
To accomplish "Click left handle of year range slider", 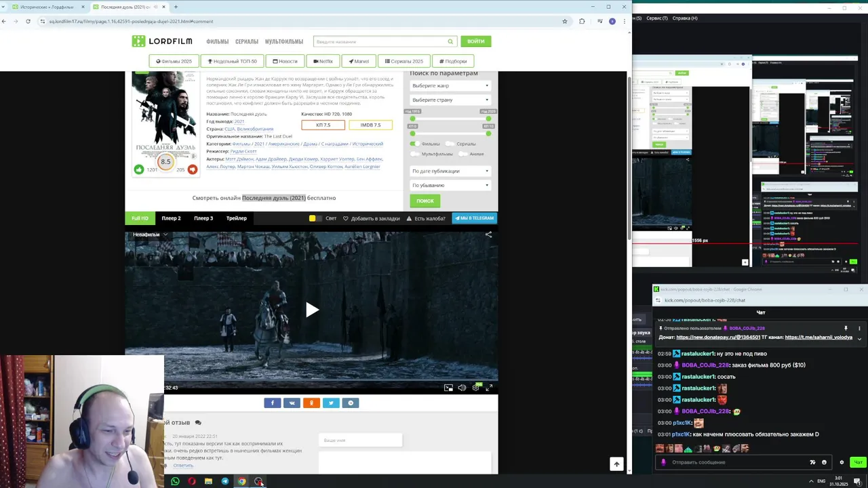I will 412,119.
